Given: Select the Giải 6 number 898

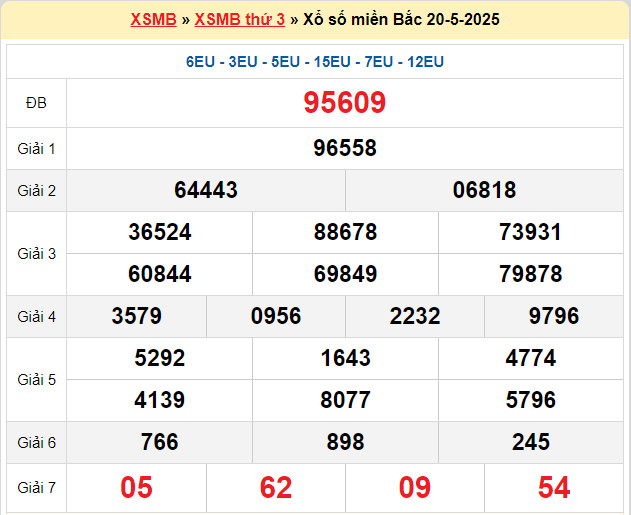Looking at the screenshot, I should click(x=345, y=442).
